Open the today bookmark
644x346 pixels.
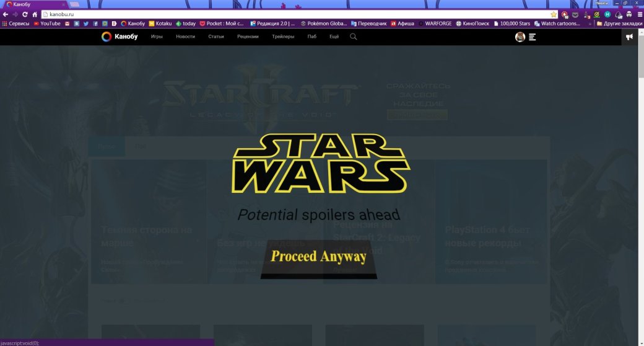[186, 24]
